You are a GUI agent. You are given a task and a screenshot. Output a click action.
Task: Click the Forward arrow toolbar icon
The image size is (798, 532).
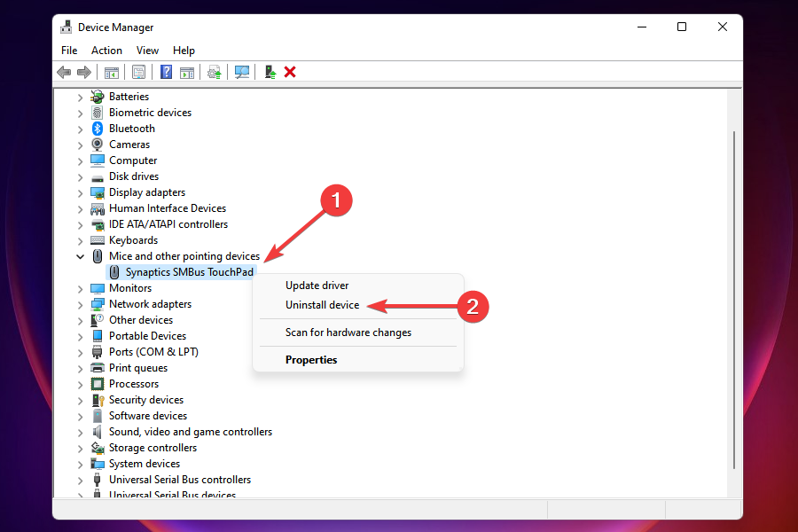coord(84,73)
